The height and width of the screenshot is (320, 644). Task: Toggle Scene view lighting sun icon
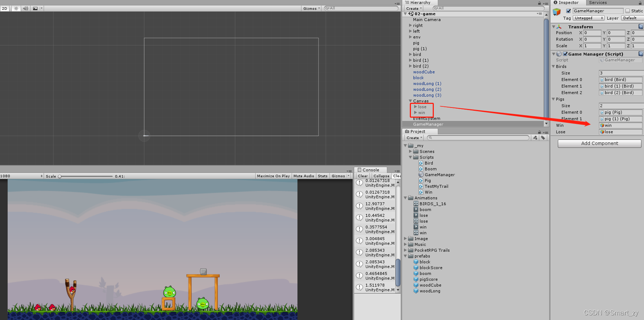(x=16, y=8)
